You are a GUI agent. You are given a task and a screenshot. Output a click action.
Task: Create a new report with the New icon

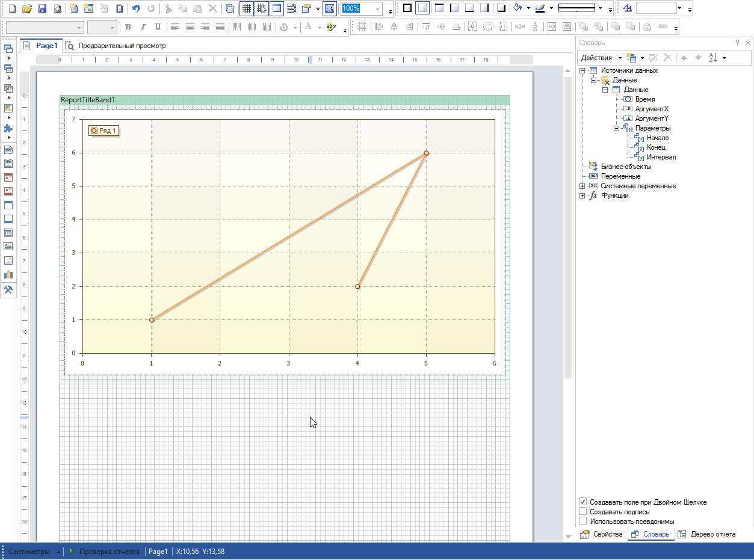tap(11, 8)
